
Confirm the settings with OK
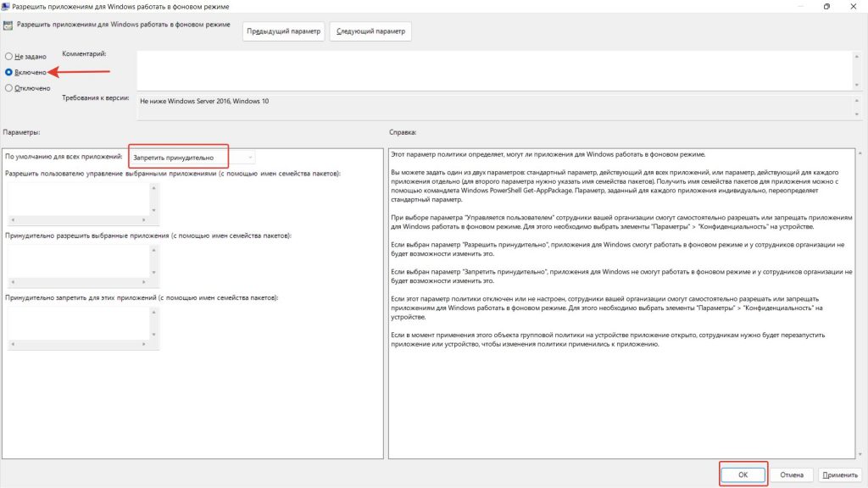pyautogui.click(x=743, y=474)
